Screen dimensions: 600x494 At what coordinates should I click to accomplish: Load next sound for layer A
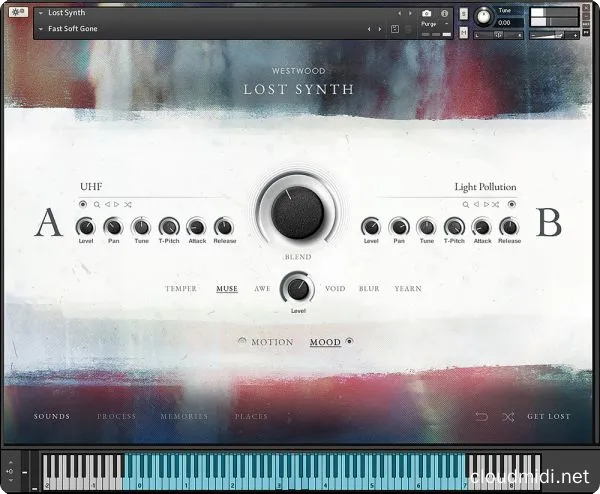[117, 205]
